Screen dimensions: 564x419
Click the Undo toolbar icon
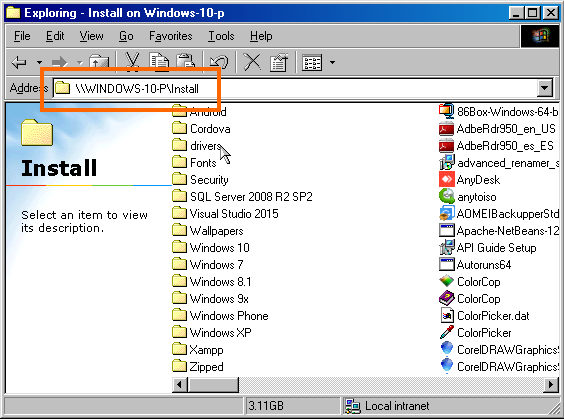tap(219, 62)
